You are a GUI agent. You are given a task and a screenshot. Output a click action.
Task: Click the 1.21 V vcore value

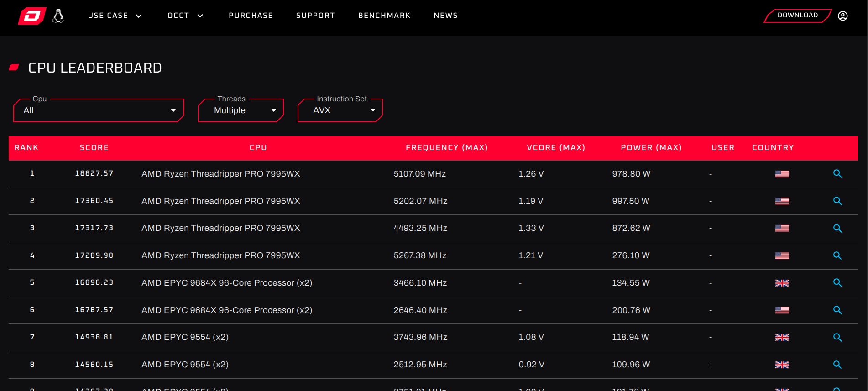click(x=531, y=255)
